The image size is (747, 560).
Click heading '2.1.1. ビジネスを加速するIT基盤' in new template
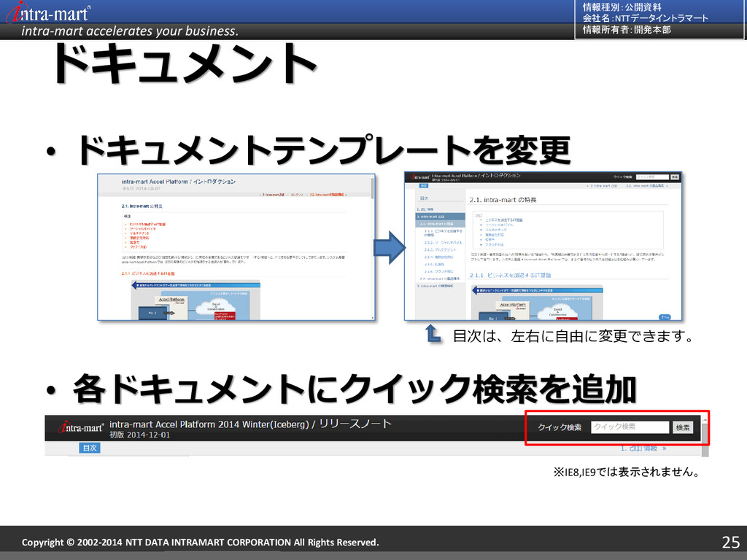point(510,275)
